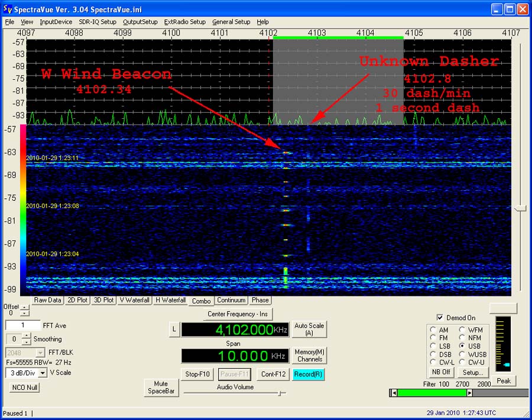Open the Help menu
532x420 pixels.
coord(262,22)
